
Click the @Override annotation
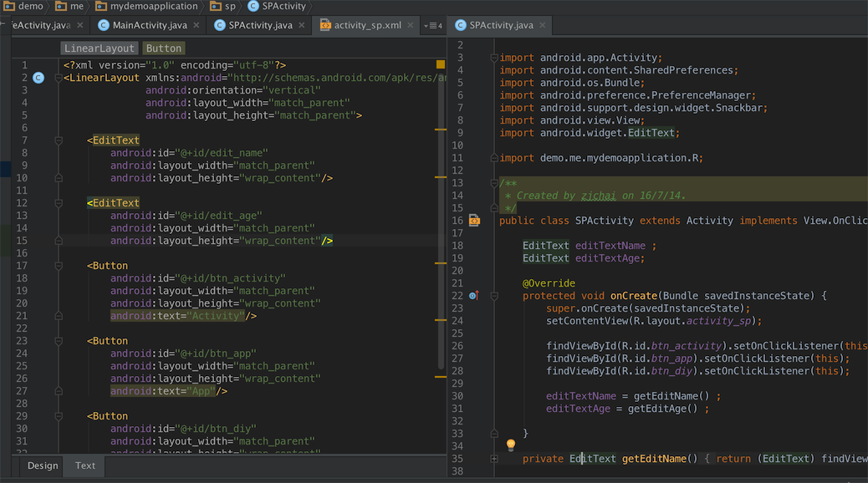pyautogui.click(x=549, y=283)
